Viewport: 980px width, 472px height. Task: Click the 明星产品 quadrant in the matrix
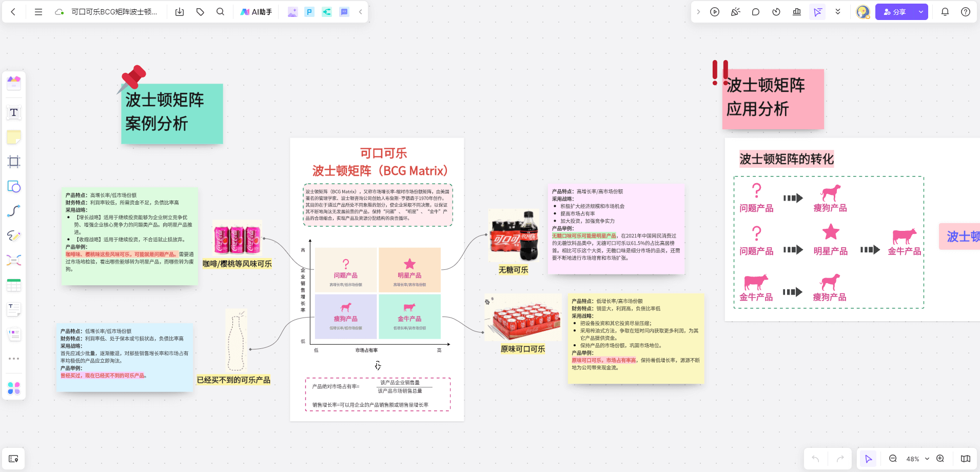click(x=409, y=270)
